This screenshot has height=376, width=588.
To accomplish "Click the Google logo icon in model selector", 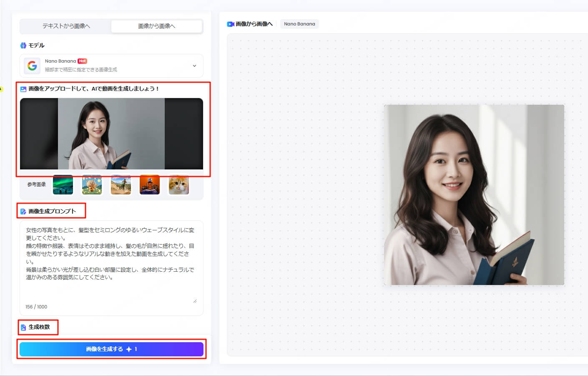I will pos(32,66).
